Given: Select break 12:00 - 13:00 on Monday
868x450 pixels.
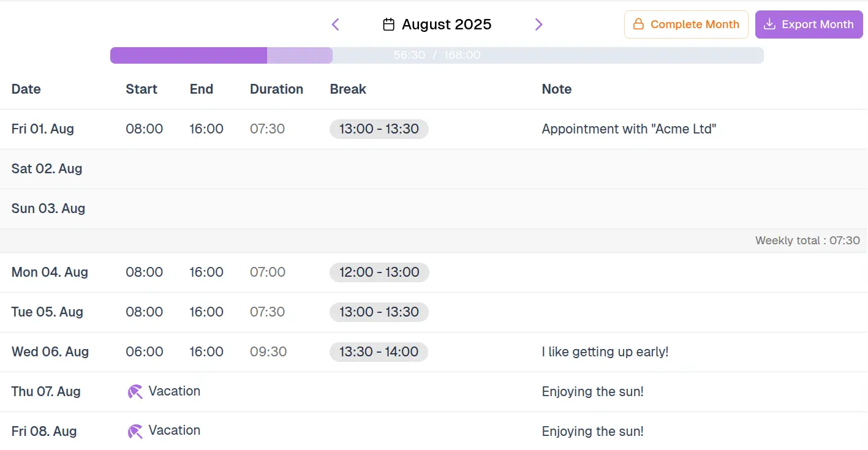Looking at the screenshot, I should [379, 272].
